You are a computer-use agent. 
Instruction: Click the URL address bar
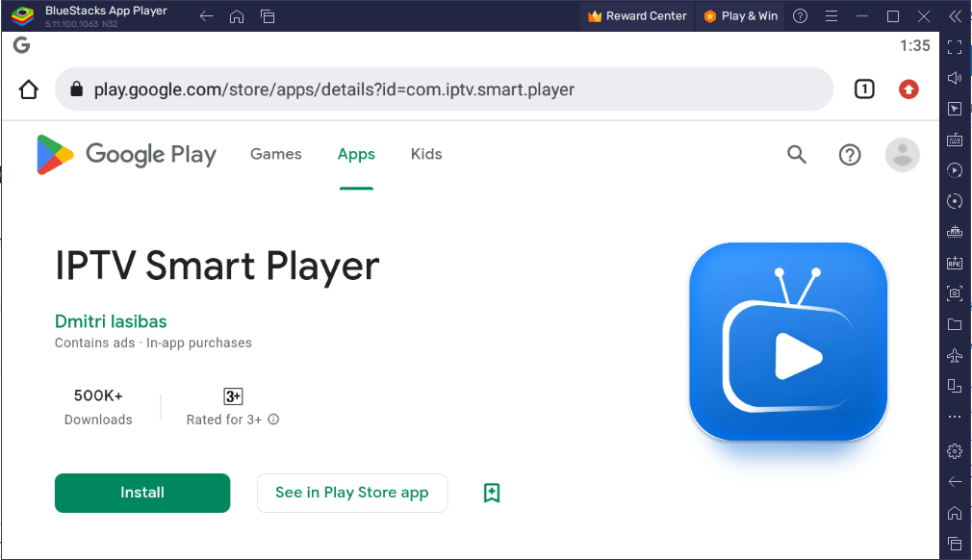click(x=444, y=89)
